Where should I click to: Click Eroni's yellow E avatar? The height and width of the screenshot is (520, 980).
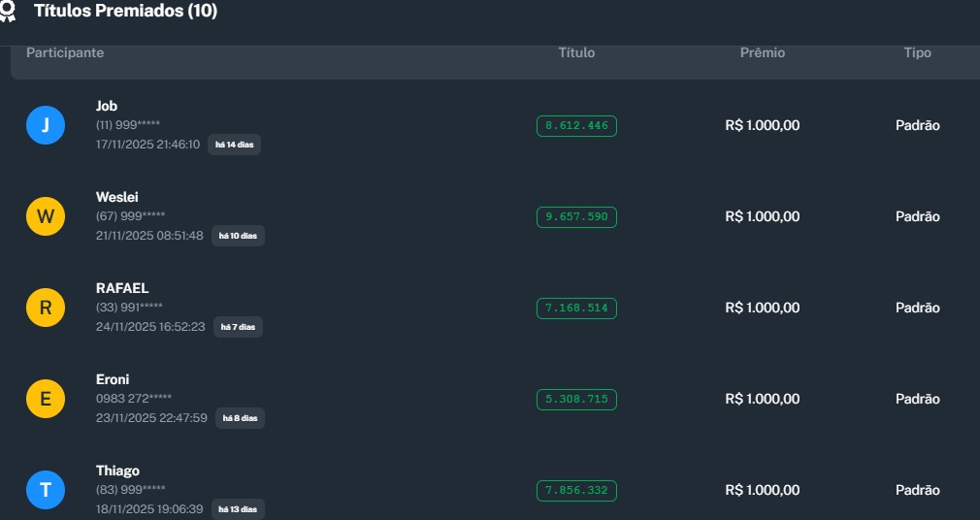click(x=46, y=399)
